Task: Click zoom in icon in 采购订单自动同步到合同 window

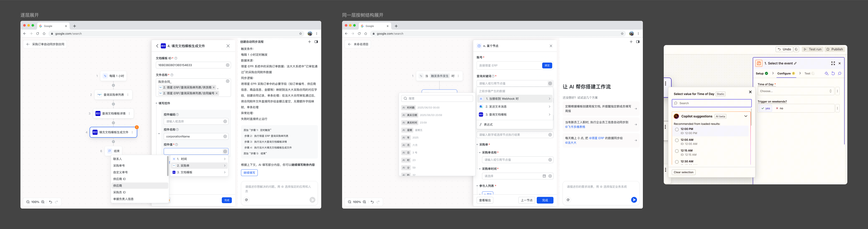Action: tap(43, 202)
